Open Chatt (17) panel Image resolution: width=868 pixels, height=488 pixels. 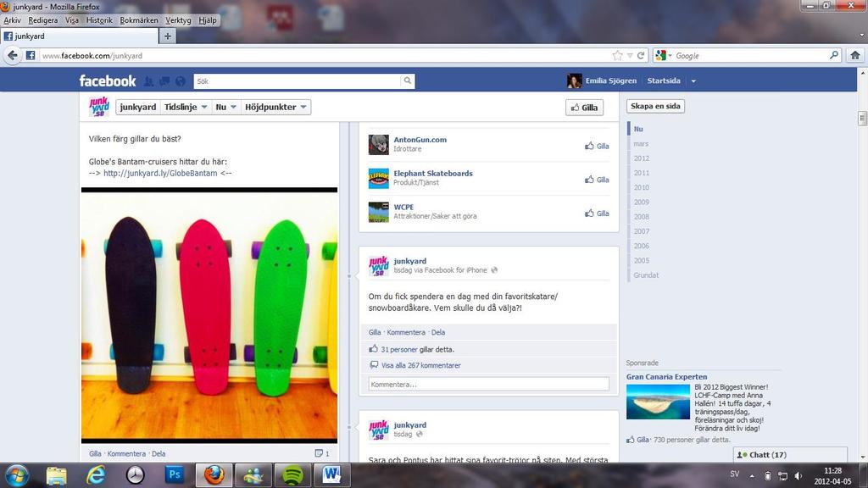(790, 455)
